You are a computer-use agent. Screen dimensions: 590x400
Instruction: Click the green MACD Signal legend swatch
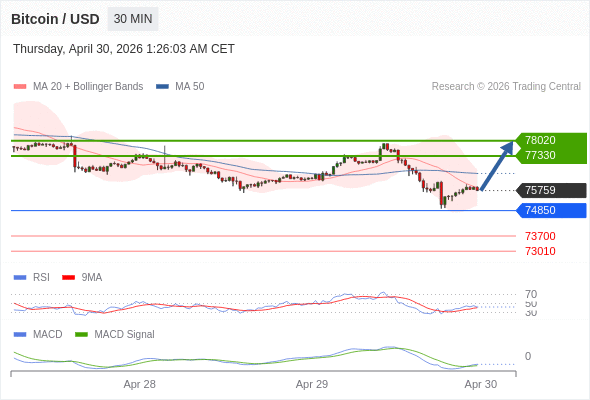tap(81, 335)
